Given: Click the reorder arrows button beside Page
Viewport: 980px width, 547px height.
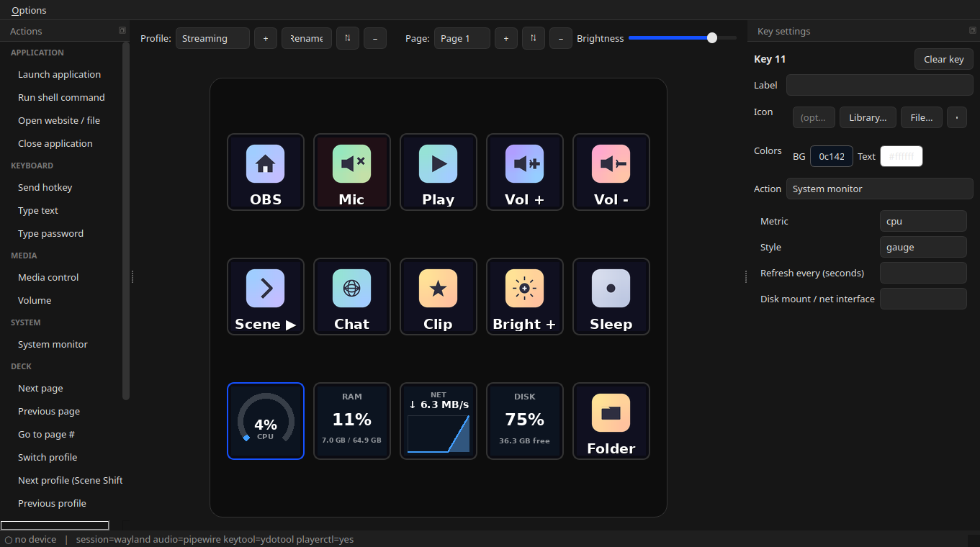Looking at the screenshot, I should click(x=534, y=38).
